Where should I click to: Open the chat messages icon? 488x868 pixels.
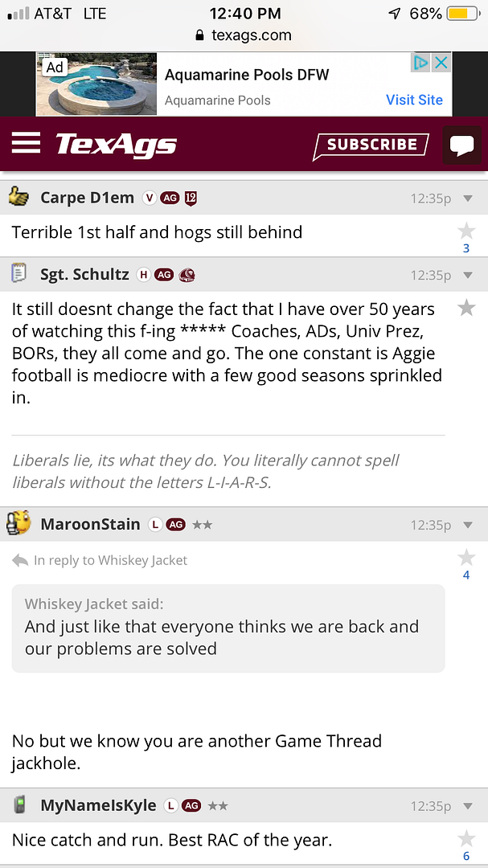(x=461, y=145)
